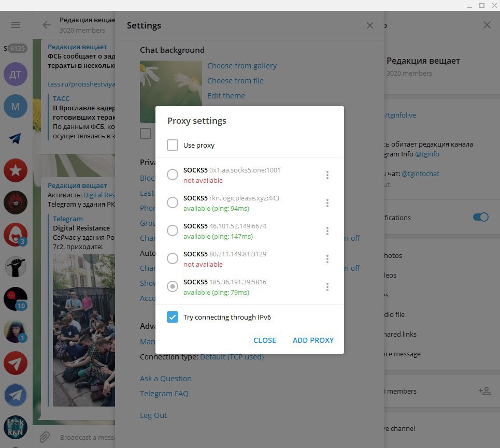Open the red hooded avatar with badge 3
The width and height of the screenshot is (500, 448).
(x=16, y=235)
